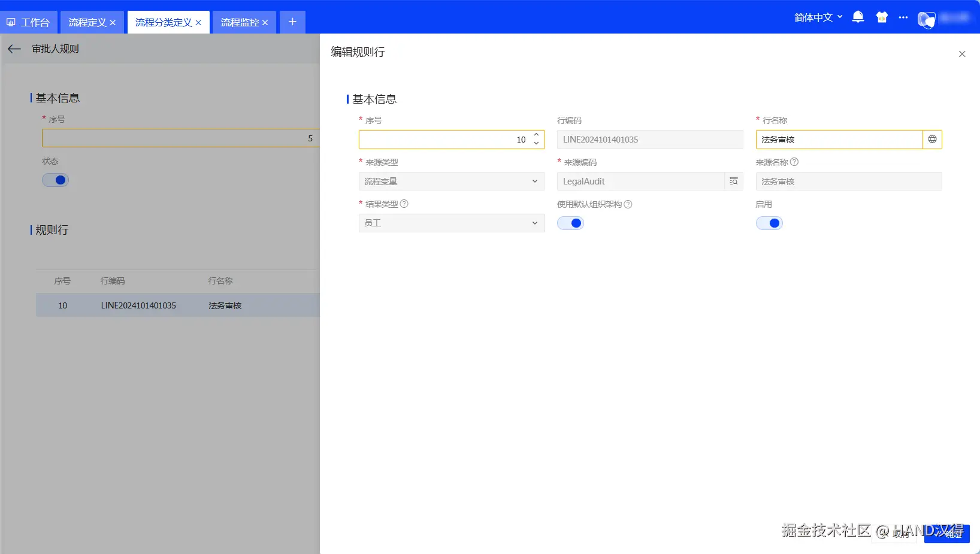Close the 流程监控 tab
This screenshot has height=554, width=980.
coord(265,23)
